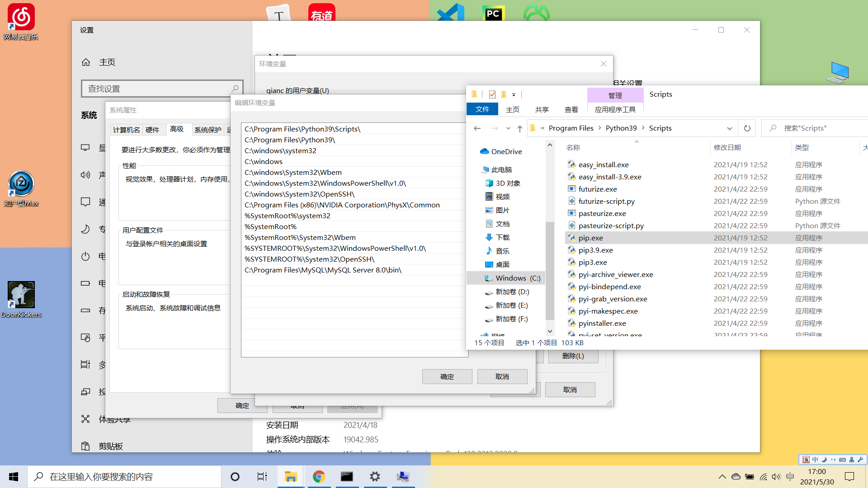Open Task View on taskbar

(262, 477)
